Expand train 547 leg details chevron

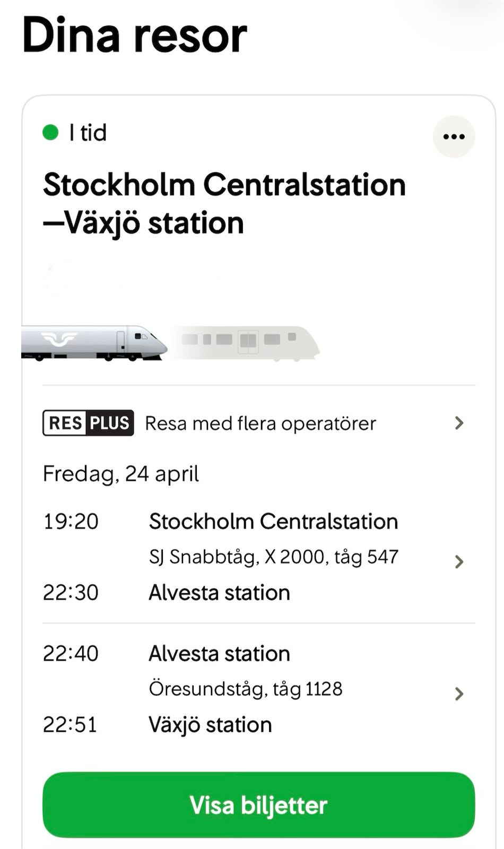coord(459,561)
